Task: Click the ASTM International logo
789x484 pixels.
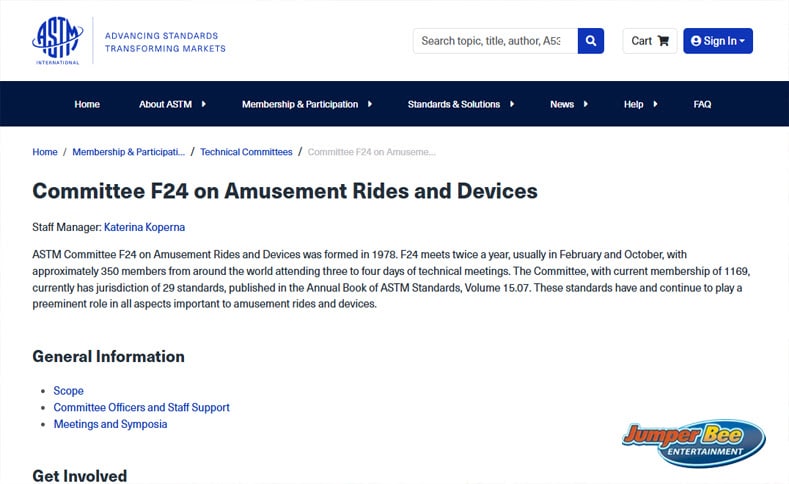Action: 58,41
